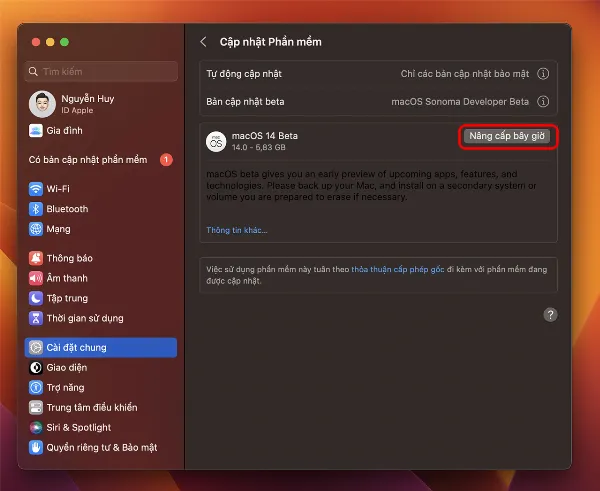Click the Bluetooth sidebar icon
This screenshot has width=600, height=491.
pyautogui.click(x=36, y=209)
